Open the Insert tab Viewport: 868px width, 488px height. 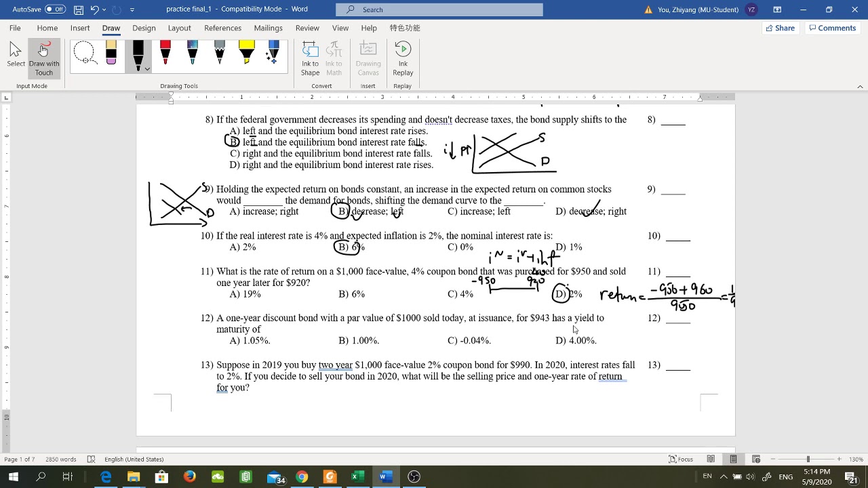(80, 28)
